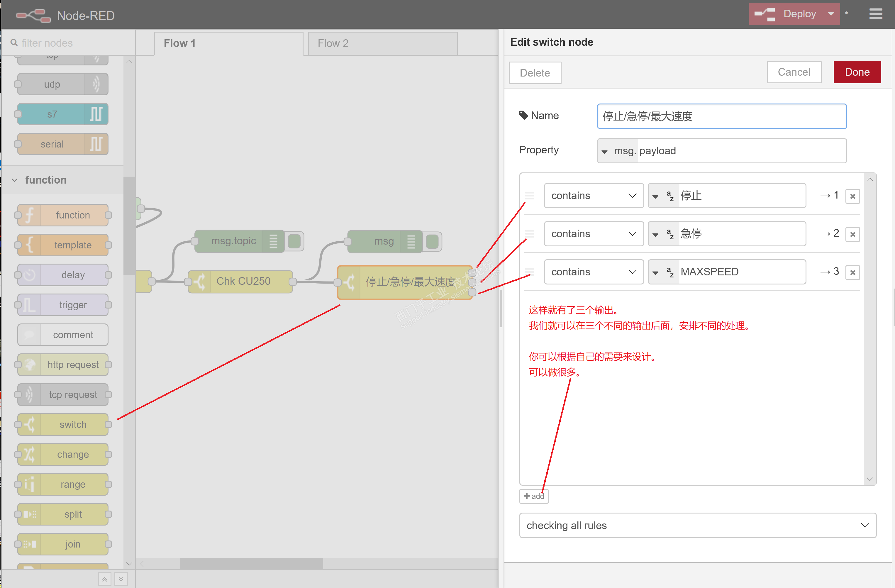Open the 'checking all rules' dropdown
895x588 pixels.
[x=698, y=525]
